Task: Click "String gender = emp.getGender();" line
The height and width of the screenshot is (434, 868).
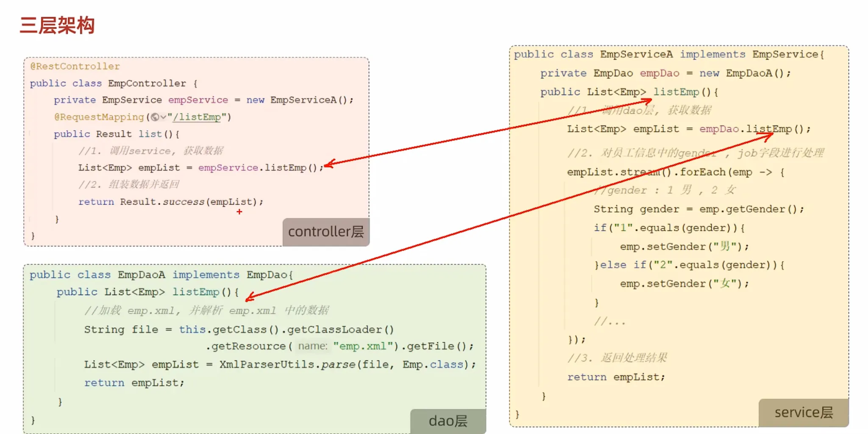Action: tap(698, 209)
